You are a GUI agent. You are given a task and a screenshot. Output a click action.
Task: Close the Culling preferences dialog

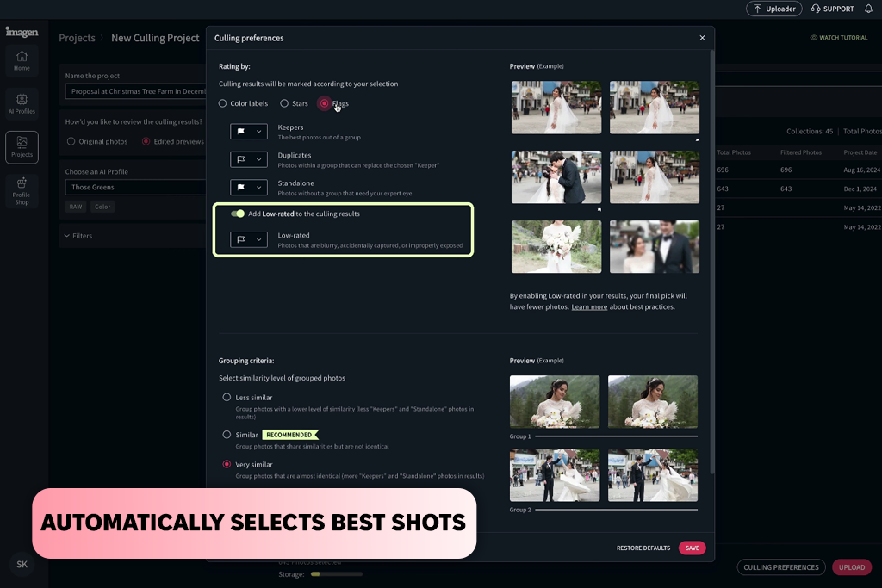tap(702, 38)
